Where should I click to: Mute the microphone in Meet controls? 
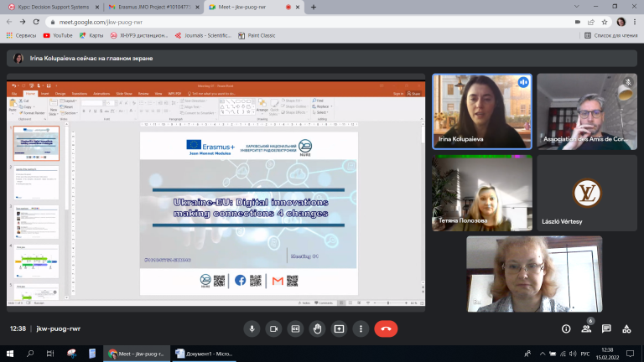tap(252, 328)
